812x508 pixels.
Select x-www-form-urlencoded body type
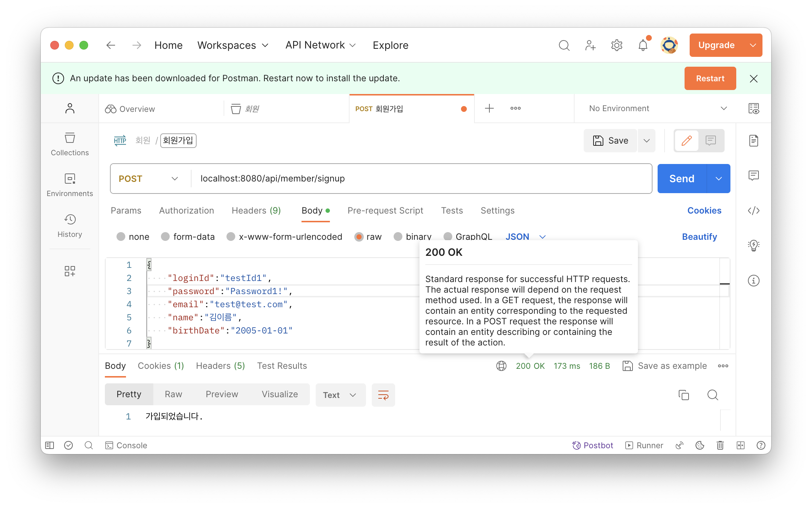tap(231, 237)
